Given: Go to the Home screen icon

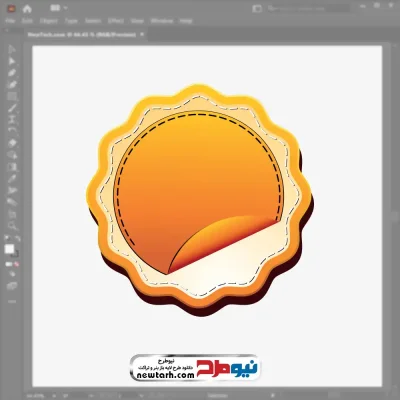Looking at the screenshot, I should click(27, 9).
